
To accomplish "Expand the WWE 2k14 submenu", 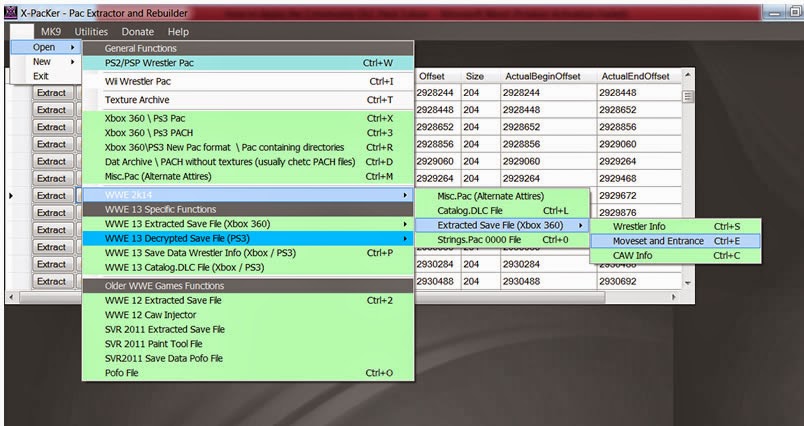I will pos(248,195).
